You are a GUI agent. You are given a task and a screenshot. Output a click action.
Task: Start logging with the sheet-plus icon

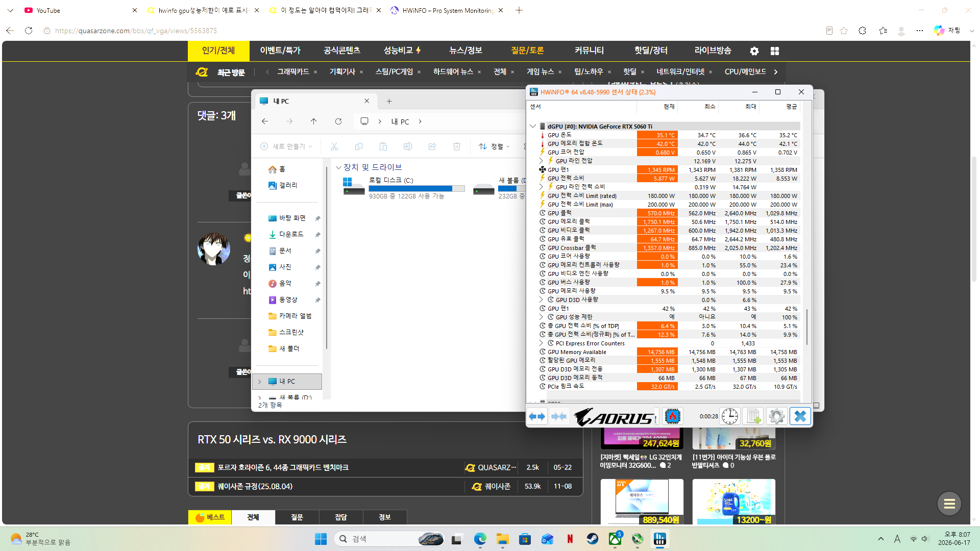coord(753,417)
